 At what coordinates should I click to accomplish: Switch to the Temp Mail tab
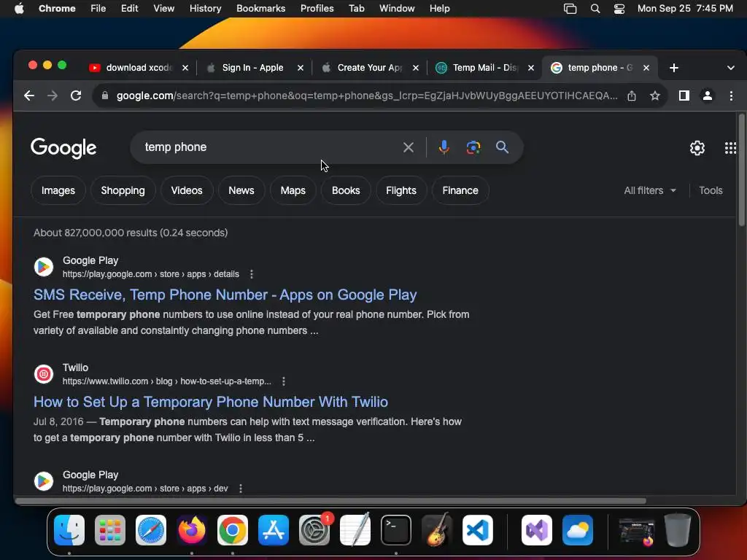click(484, 68)
